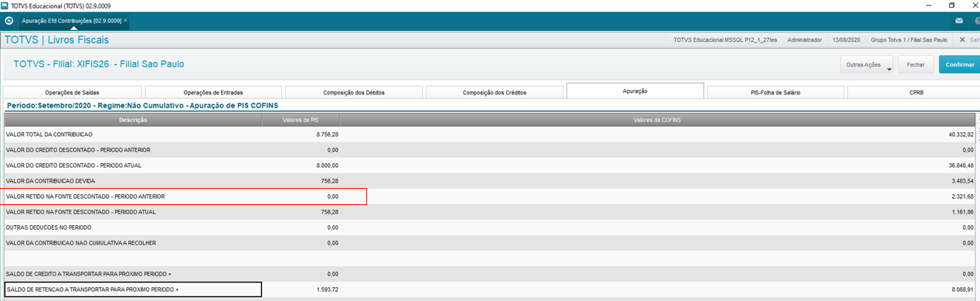
Task: Click the Valores de PIS column header
Action: pos(301,120)
